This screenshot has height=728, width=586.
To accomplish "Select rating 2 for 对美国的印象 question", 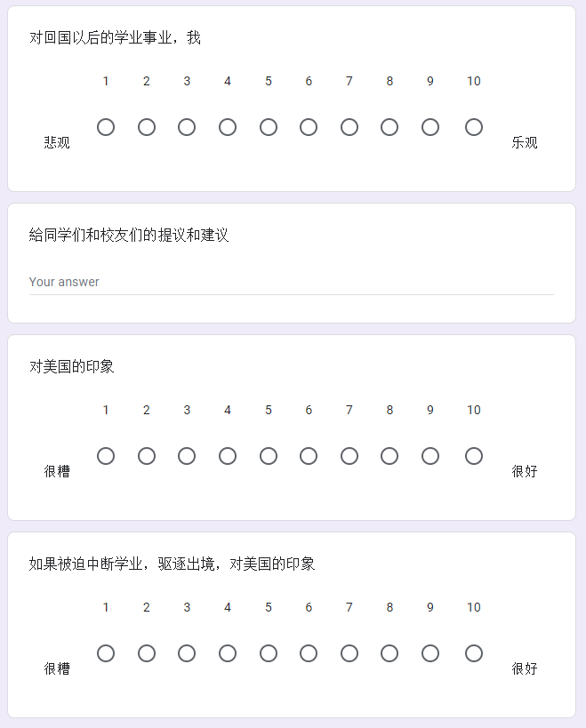I will tap(147, 456).
